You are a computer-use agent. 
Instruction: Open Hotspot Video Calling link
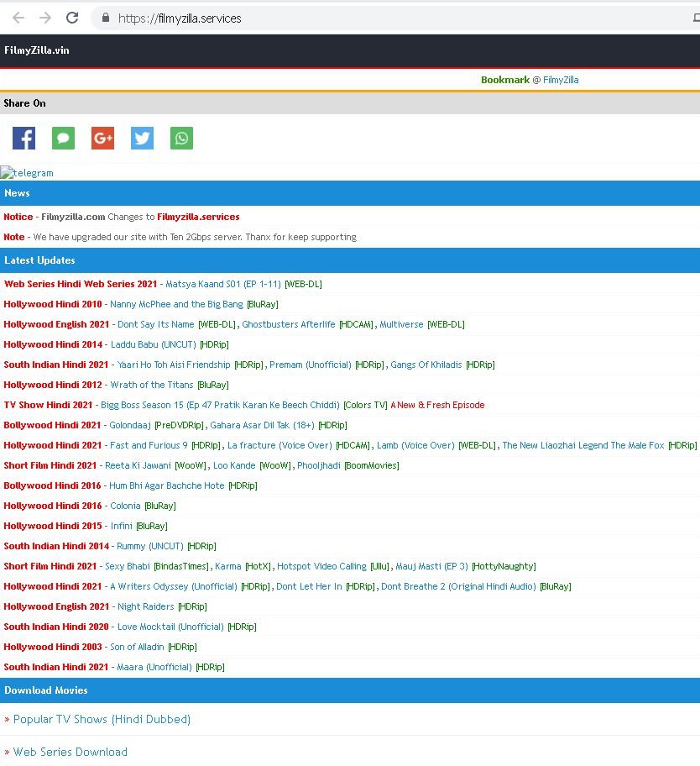(321, 566)
